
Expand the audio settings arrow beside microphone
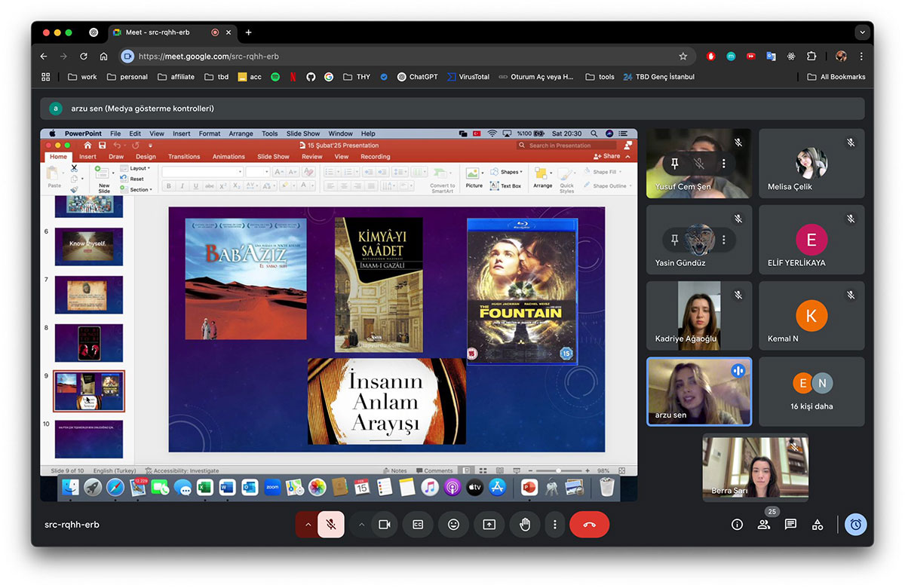(308, 525)
